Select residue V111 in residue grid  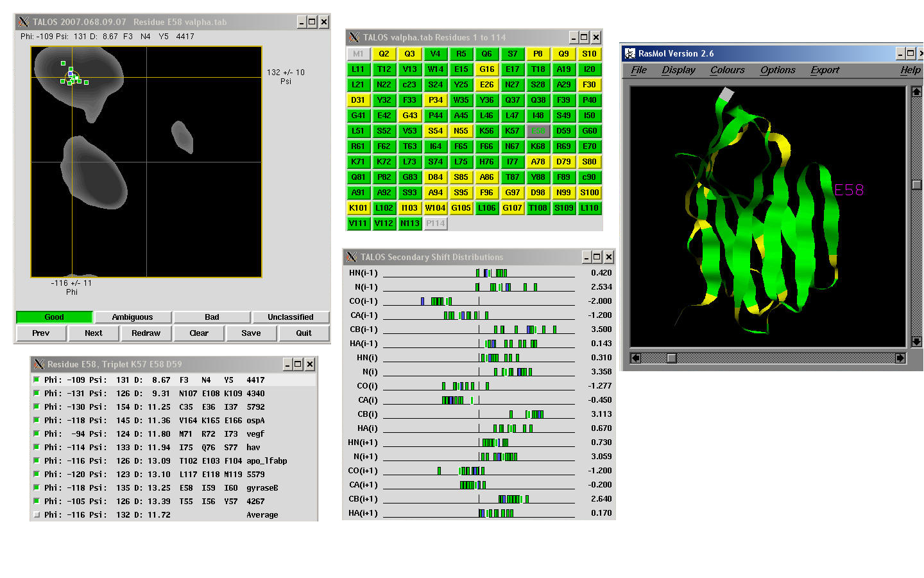pos(358,223)
